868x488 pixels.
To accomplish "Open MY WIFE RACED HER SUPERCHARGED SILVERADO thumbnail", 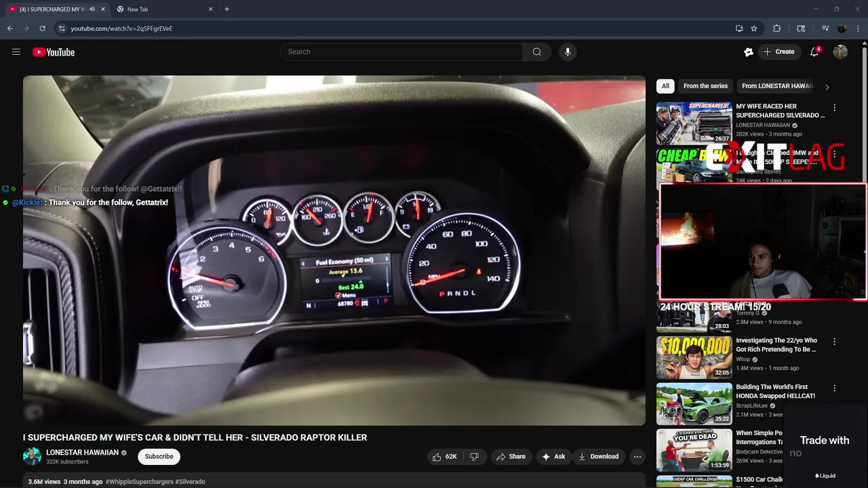I will click(694, 123).
